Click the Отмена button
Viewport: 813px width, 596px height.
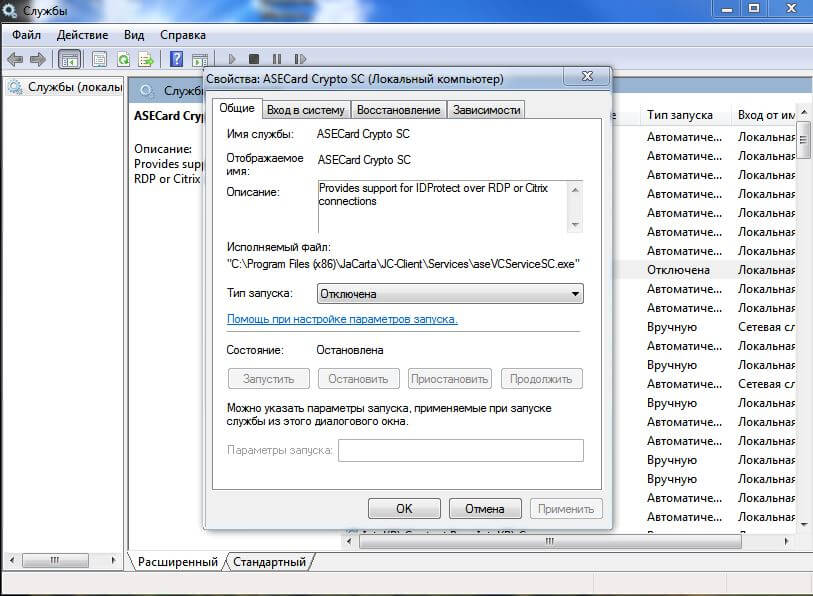[x=485, y=508]
